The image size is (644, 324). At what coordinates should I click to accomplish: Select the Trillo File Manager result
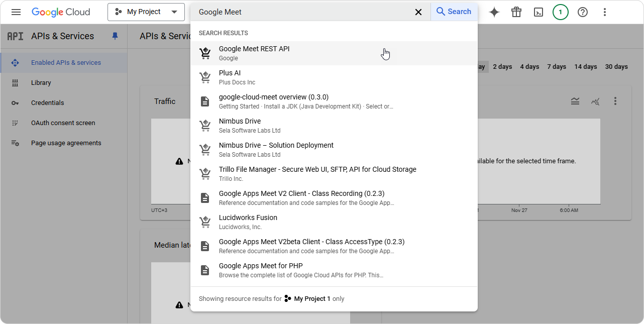pyautogui.click(x=334, y=174)
